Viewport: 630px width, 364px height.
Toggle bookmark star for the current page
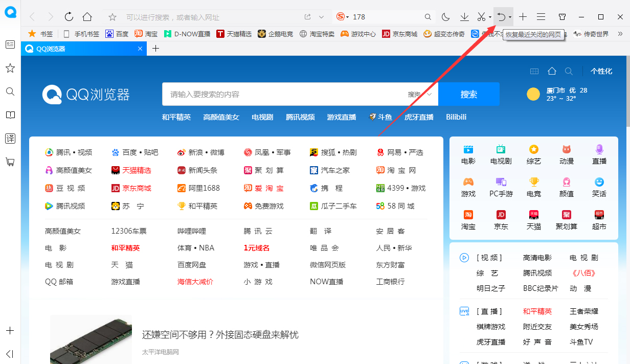(111, 16)
